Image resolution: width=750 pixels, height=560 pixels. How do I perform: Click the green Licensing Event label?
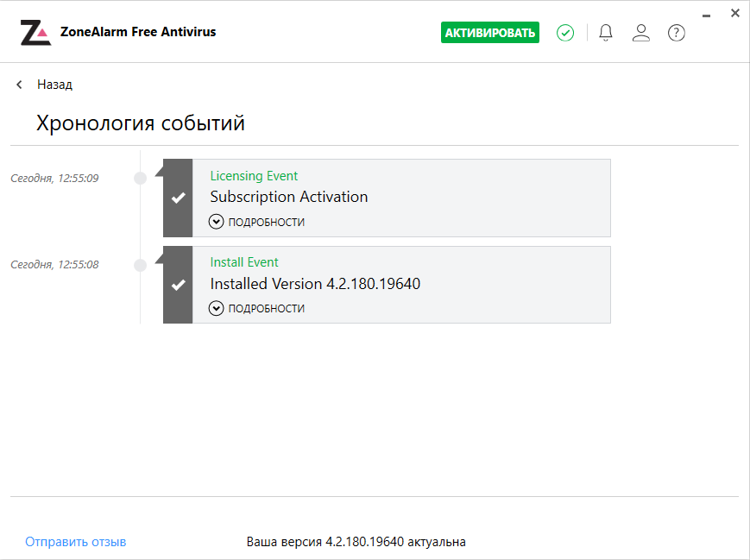point(254,176)
